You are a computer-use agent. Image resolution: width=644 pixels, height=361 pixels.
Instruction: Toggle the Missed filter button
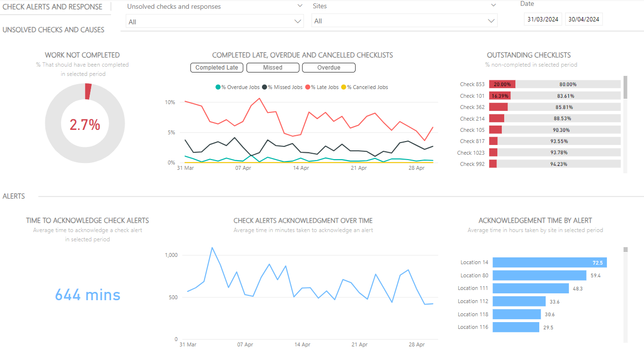pyautogui.click(x=273, y=68)
